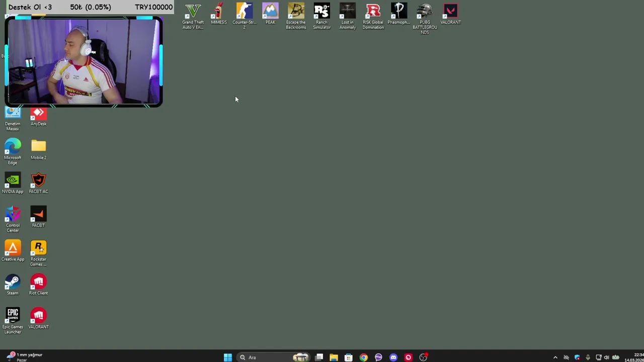
Task: Open the OBS icon on taskbar
Action: (x=423, y=357)
